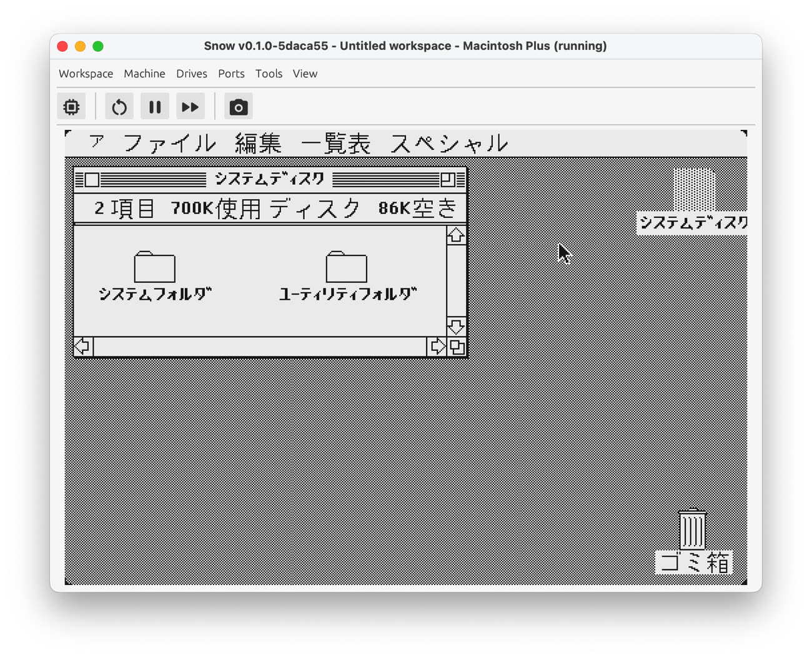Click the ゴミ箱 label under trash
This screenshot has width=812, height=658.
coord(695,563)
